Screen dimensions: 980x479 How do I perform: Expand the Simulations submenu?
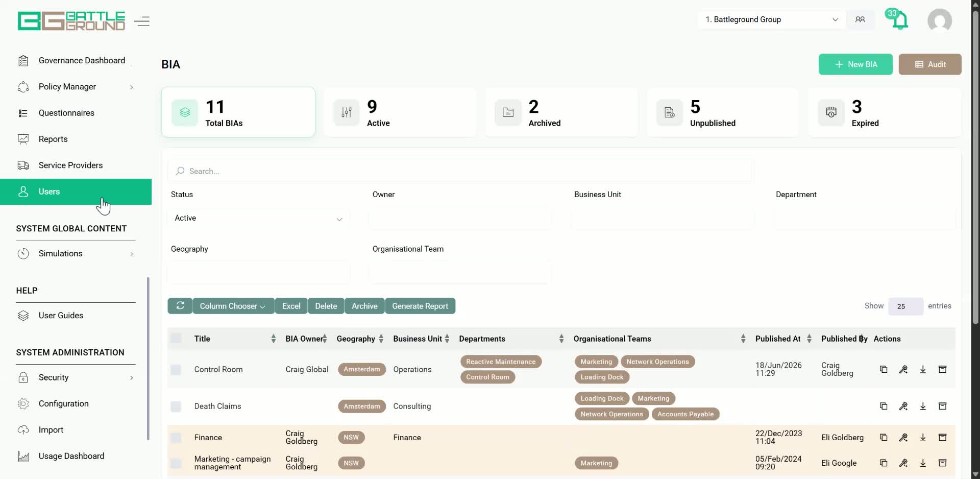point(132,254)
